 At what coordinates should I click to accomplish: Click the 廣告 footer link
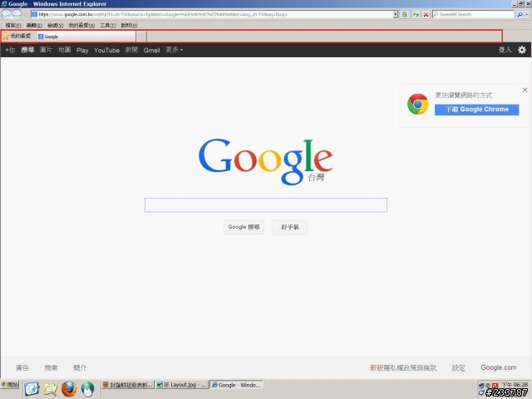coord(22,367)
